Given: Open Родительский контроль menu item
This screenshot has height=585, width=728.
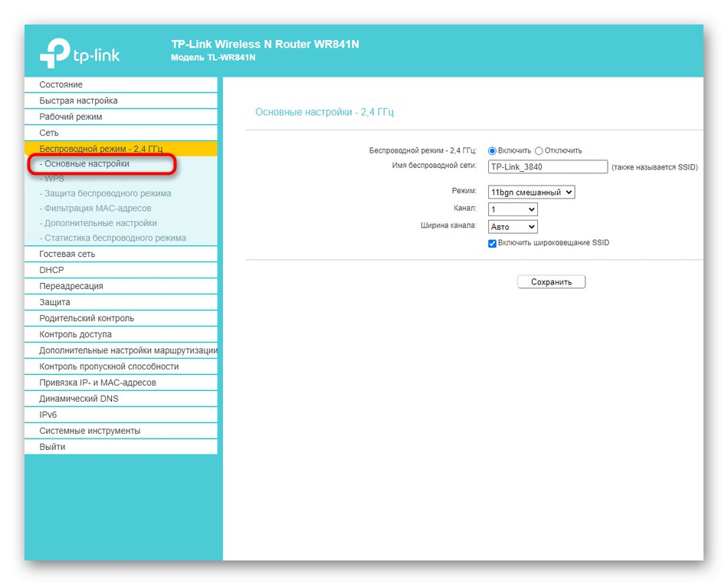Looking at the screenshot, I should click(x=121, y=318).
